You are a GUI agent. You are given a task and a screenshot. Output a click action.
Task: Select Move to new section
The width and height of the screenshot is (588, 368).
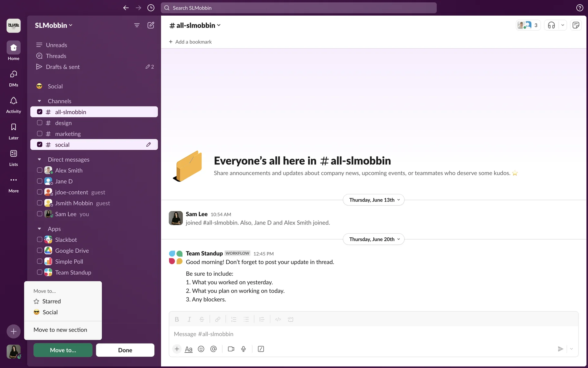tap(60, 330)
